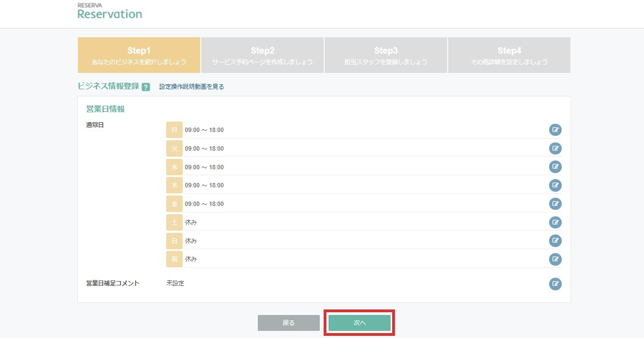Open edit for Wednesday hours

[555, 167]
